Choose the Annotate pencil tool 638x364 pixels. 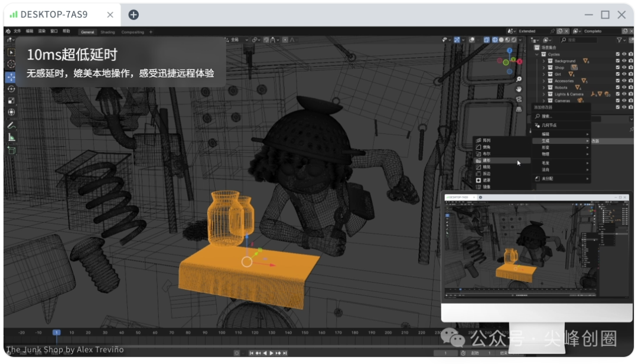(x=11, y=126)
